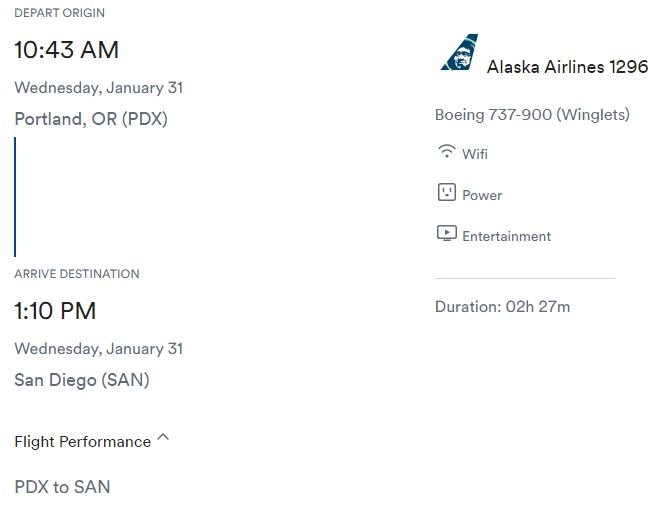Click the Entertainment screen icon

447,233
